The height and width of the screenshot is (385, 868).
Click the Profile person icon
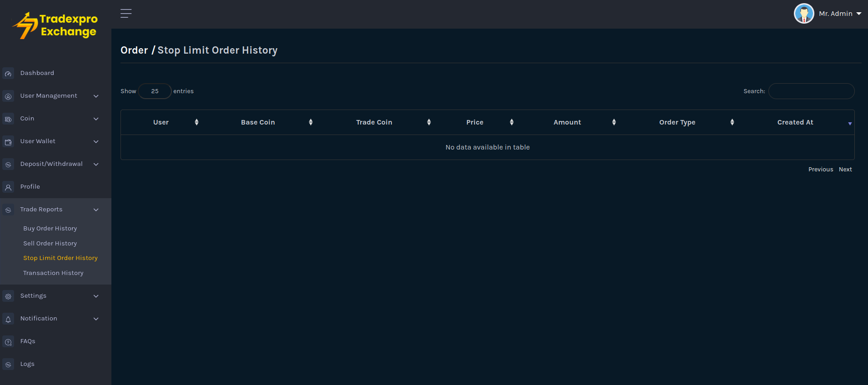click(x=8, y=187)
